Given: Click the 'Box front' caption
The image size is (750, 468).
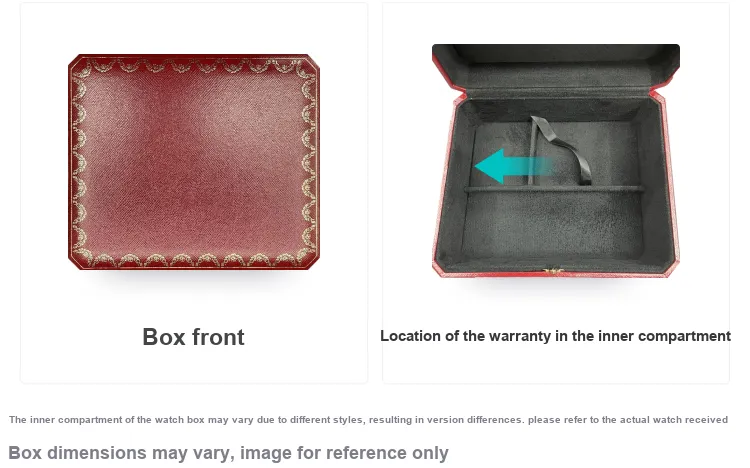Looking at the screenshot, I should (193, 337).
